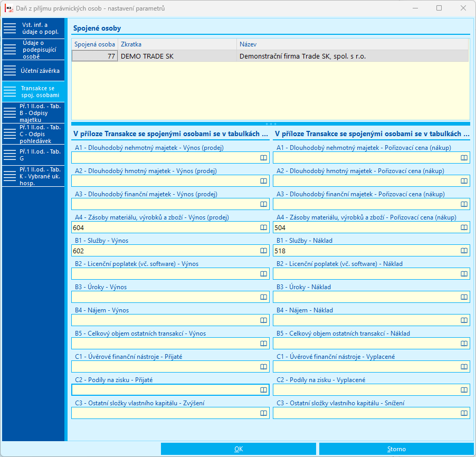Image resolution: width=476 pixels, height=457 pixels.
Task: Select Transakce se spoj. osobami section
Action: tap(33, 92)
